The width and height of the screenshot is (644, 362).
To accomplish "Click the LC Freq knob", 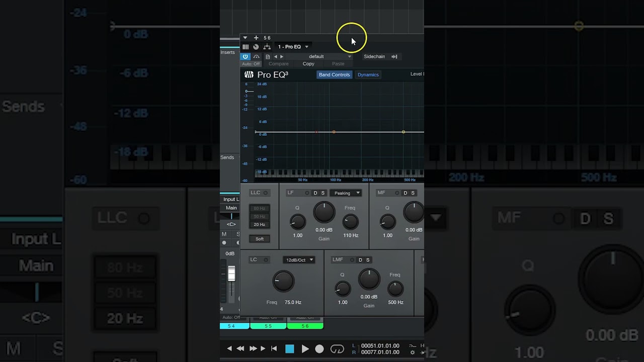I will (283, 282).
